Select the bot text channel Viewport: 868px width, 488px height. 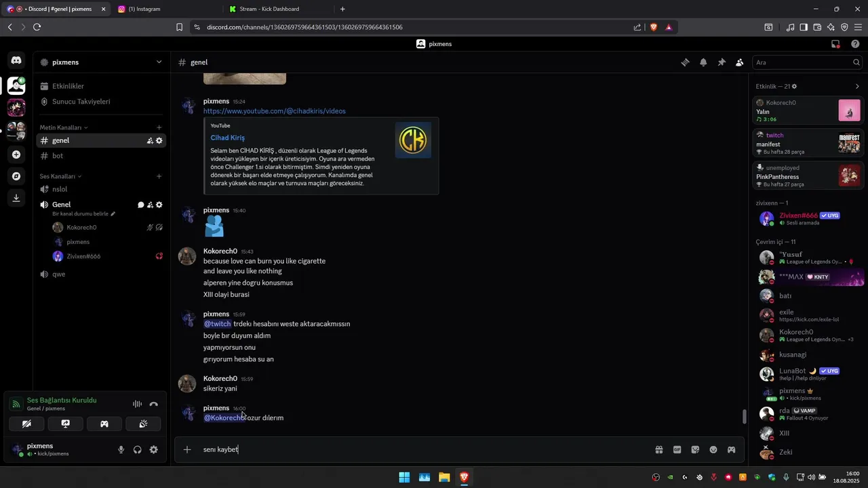coord(101,156)
